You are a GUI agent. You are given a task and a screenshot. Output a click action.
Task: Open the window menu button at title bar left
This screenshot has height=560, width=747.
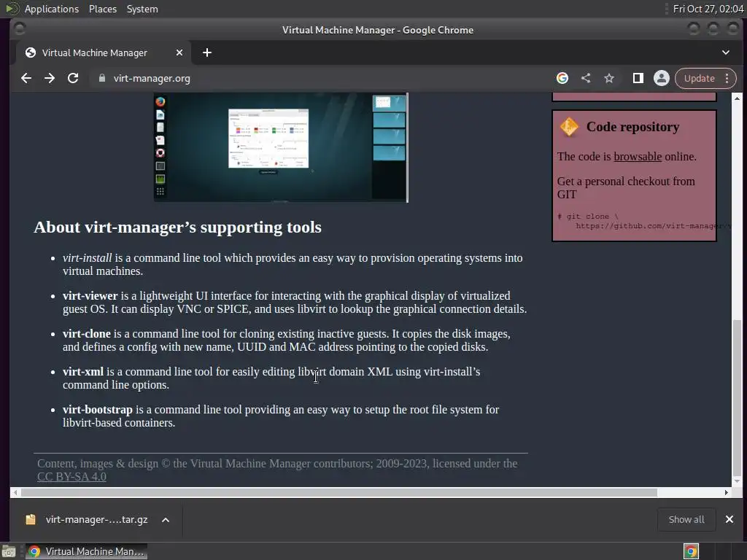[20, 29]
